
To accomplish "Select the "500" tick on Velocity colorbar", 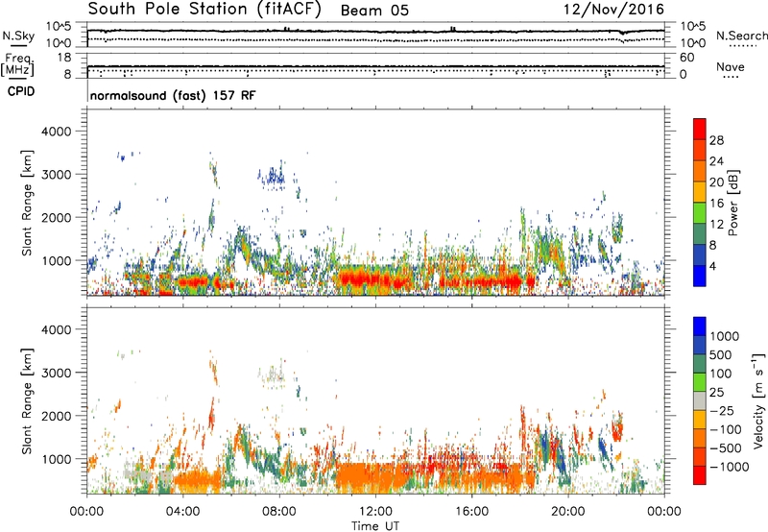I will coord(721,354).
